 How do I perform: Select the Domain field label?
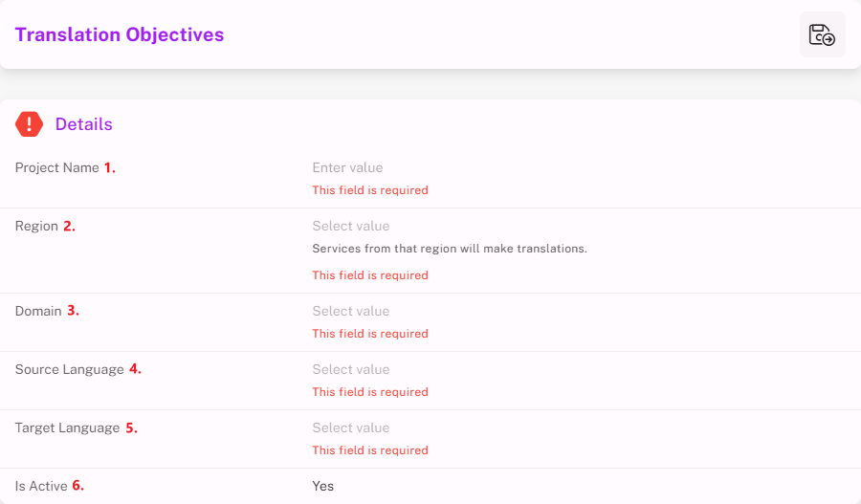(38, 312)
